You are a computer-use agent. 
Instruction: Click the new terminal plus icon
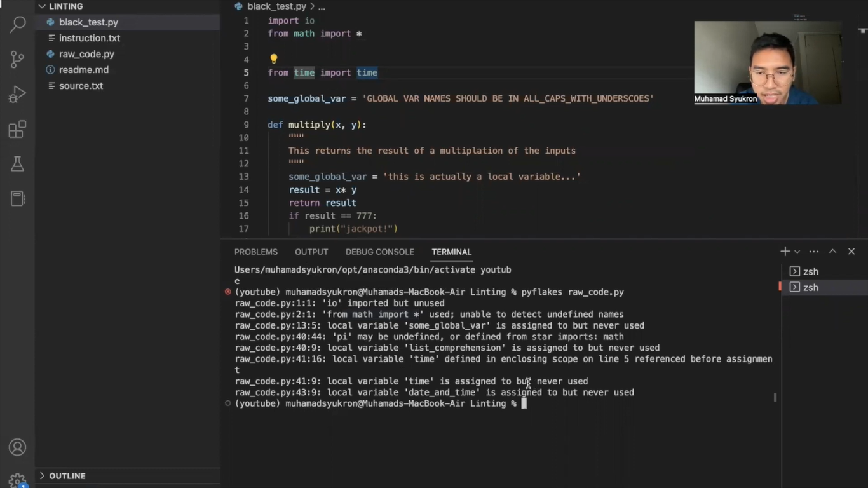coord(785,252)
